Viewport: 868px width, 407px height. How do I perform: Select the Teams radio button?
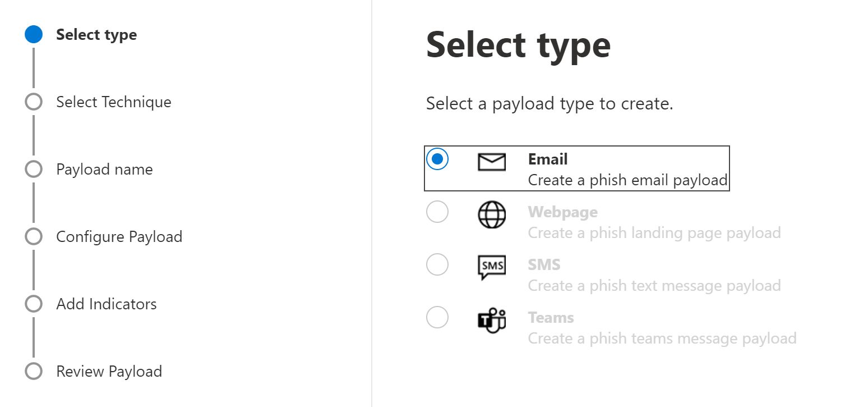click(x=437, y=317)
